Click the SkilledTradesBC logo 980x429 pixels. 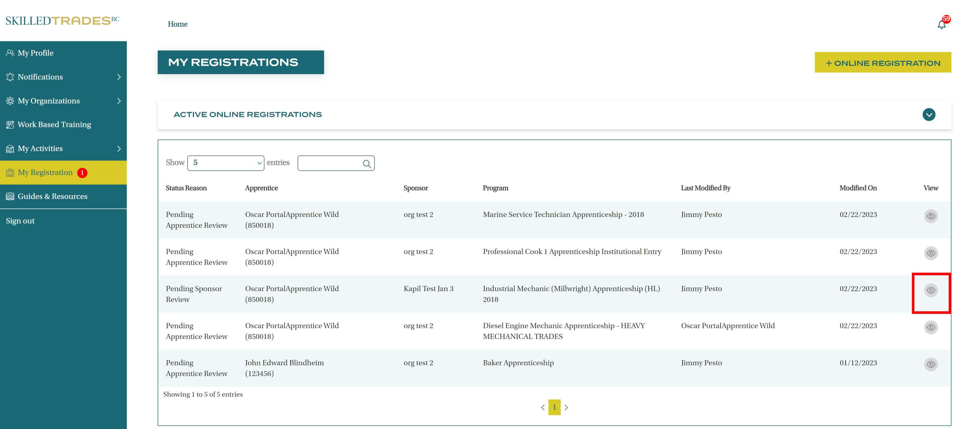click(62, 21)
